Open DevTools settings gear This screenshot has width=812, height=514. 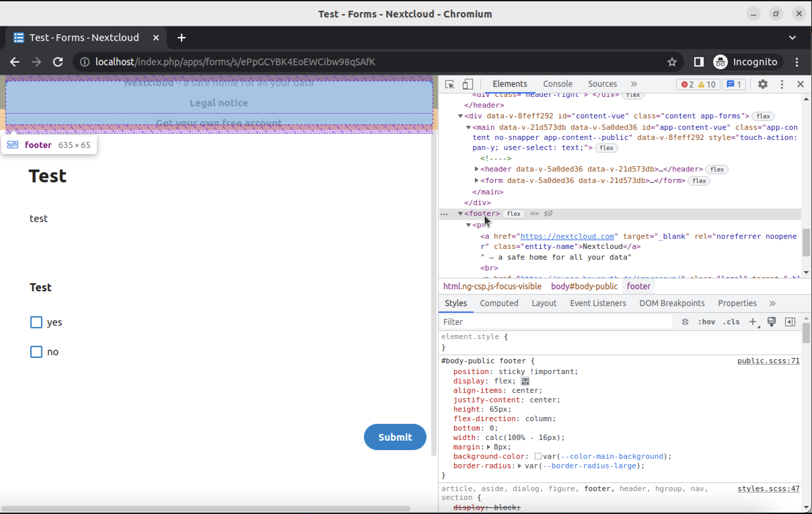[763, 84]
